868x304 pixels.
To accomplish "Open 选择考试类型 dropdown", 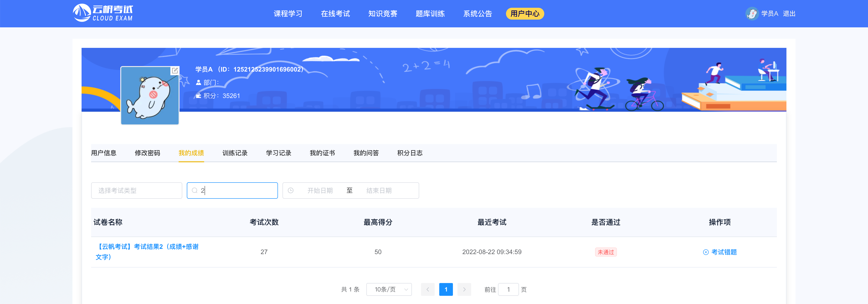I will point(136,191).
